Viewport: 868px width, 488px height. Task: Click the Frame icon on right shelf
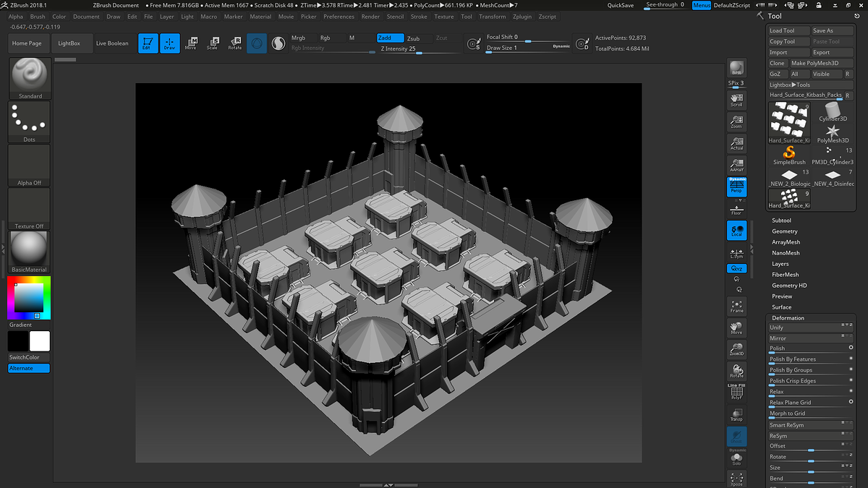pyautogui.click(x=736, y=306)
